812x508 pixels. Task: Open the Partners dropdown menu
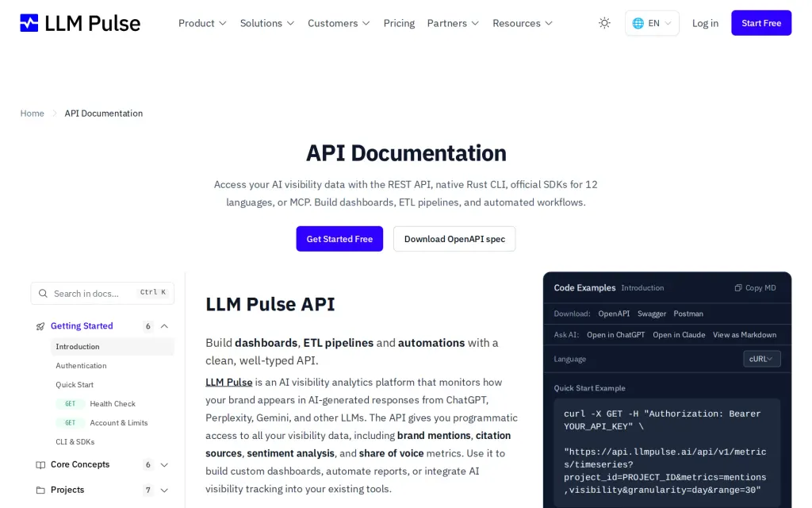pyautogui.click(x=453, y=23)
